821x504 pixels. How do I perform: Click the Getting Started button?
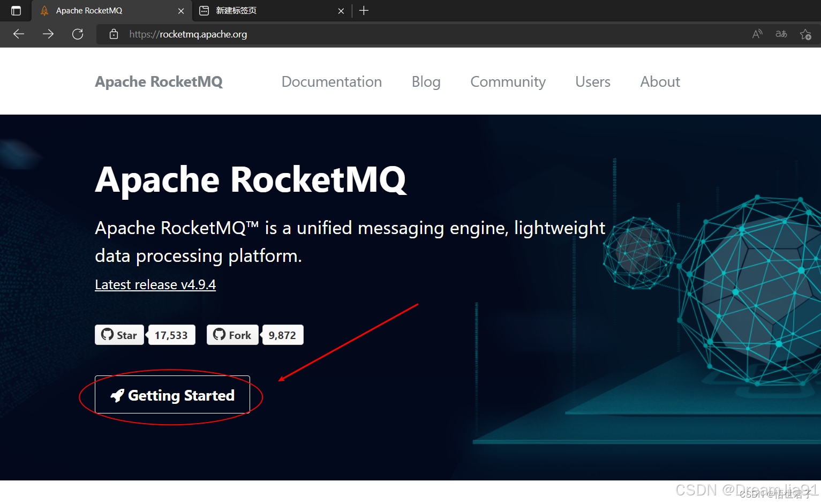point(172,395)
